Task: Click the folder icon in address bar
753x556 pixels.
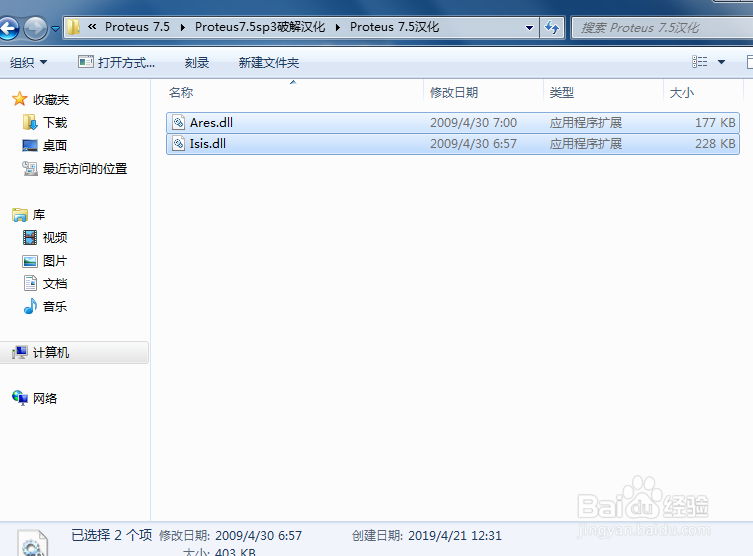Action: [x=73, y=27]
